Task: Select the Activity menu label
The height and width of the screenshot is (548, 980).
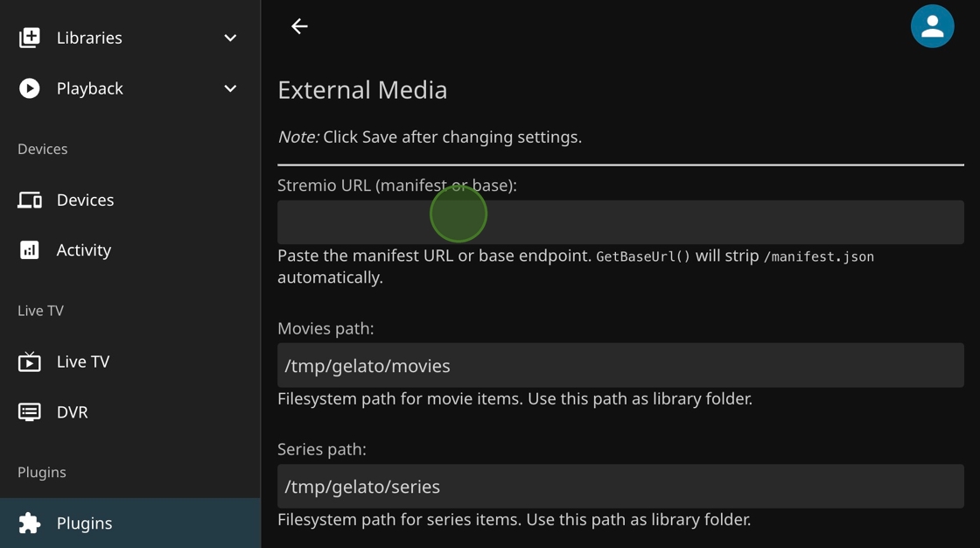Action: point(84,250)
